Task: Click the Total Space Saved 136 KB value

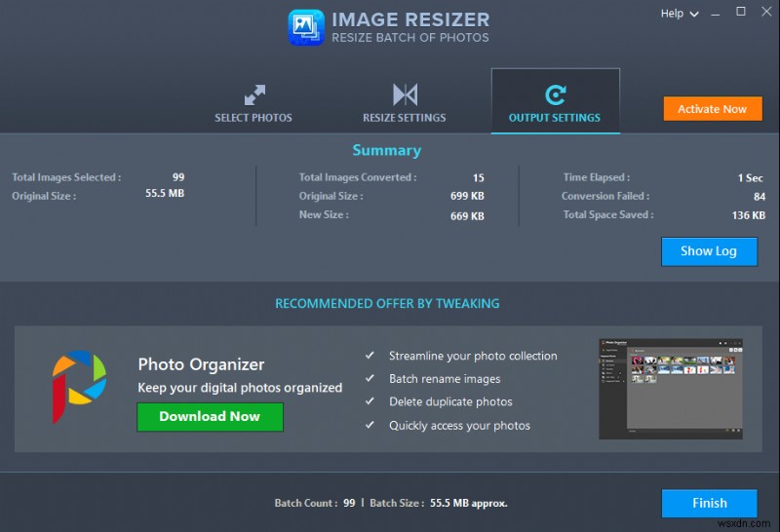Action: point(748,215)
